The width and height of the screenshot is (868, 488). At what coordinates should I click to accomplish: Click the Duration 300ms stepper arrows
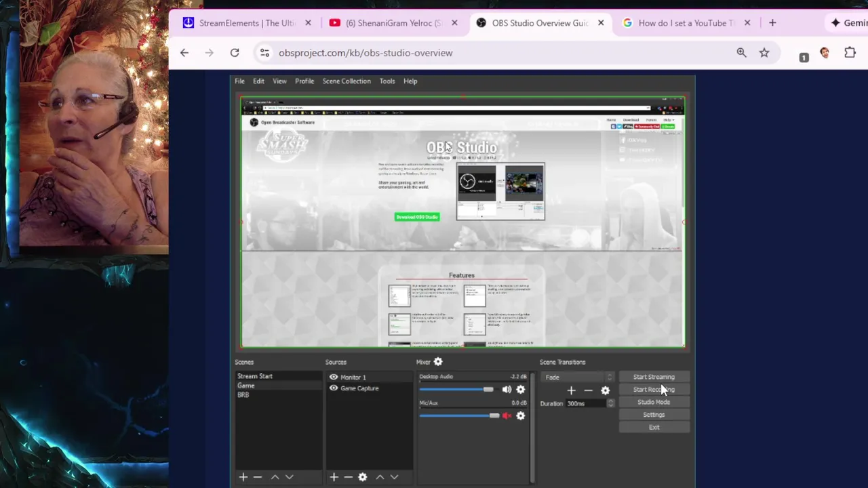point(611,403)
